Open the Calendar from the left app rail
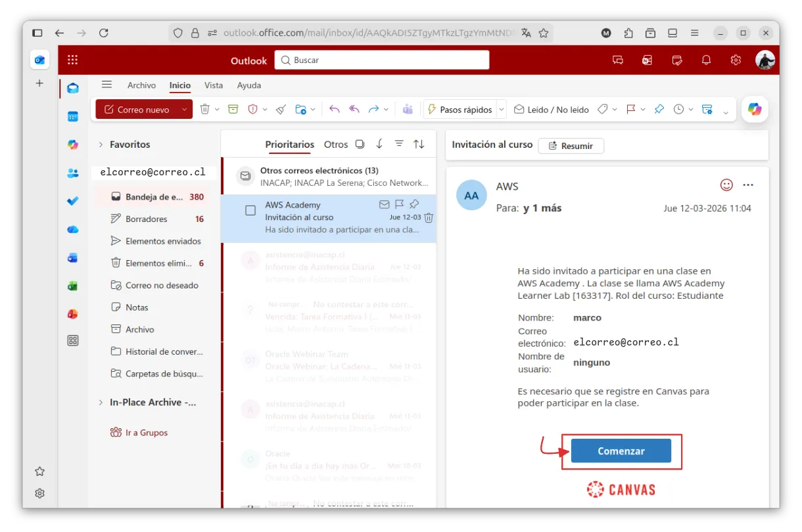This screenshot has width=802, height=532. pyautogui.click(x=72, y=116)
